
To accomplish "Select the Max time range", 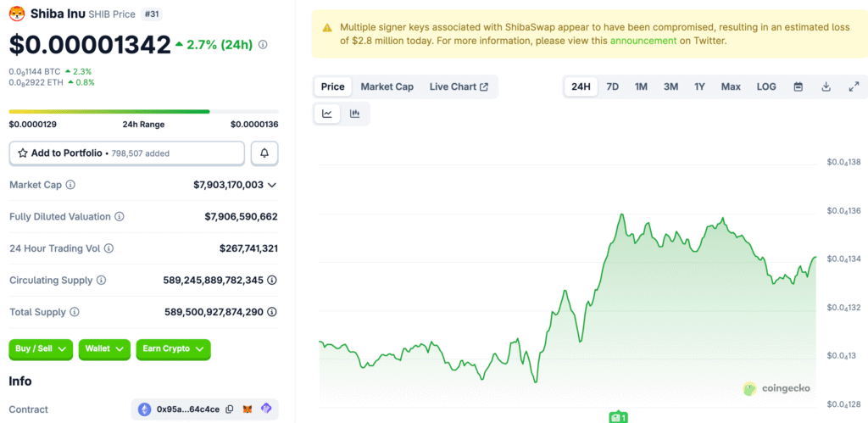I will pyautogui.click(x=731, y=87).
